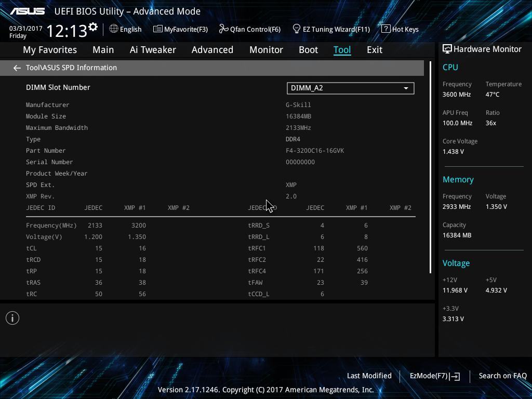Click the tRFC1 XMP value 560
This screenshot has width=532, height=399.
362,248
